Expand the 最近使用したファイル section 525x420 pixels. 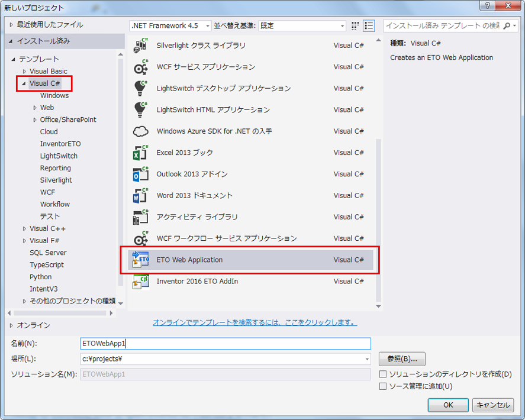click(x=11, y=25)
